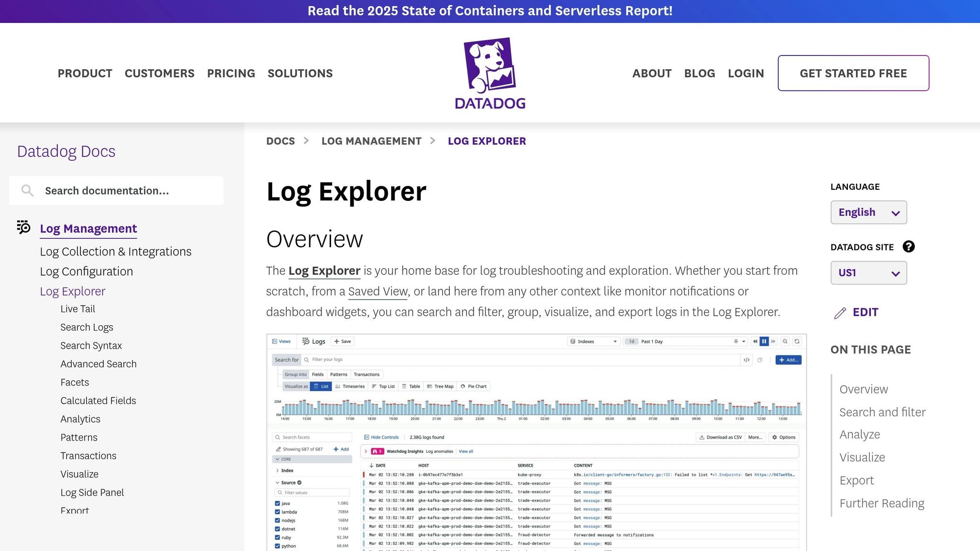Click the refresh icon in the Logs toolbar
This screenshot has height=551, width=980.
[797, 341]
